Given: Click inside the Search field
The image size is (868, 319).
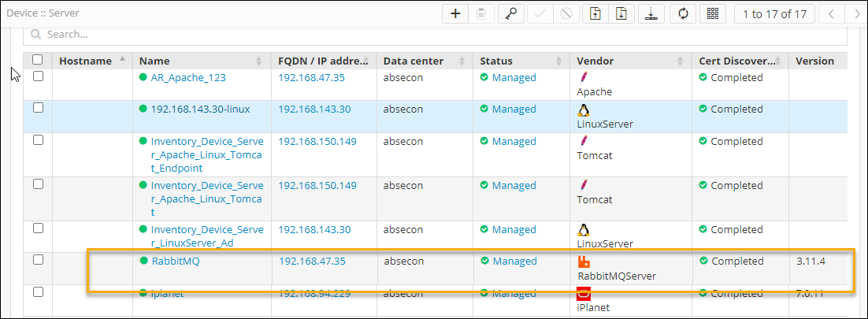Looking at the screenshot, I should [x=435, y=35].
